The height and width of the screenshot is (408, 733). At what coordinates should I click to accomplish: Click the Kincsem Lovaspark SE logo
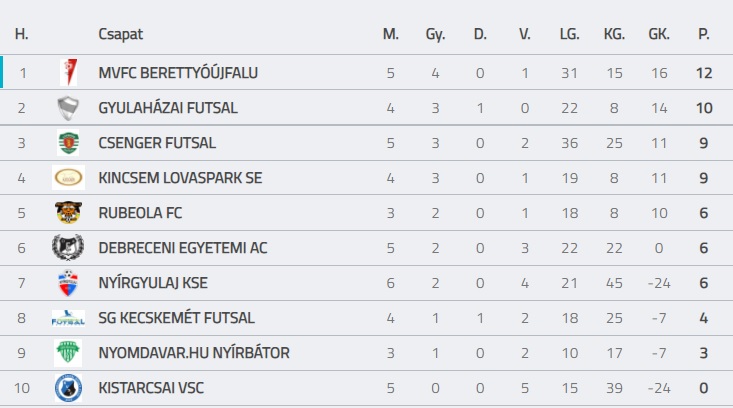pyautogui.click(x=68, y=178)
